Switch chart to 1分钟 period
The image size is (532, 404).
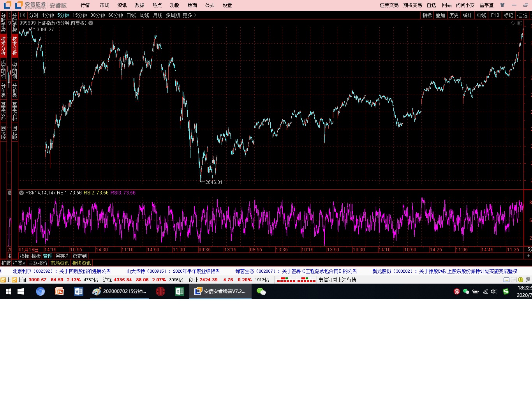[48, 15]
